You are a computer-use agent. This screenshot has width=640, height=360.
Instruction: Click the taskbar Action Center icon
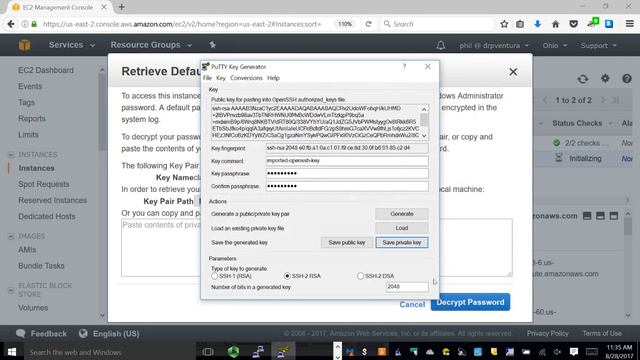[x=574, y=352]
